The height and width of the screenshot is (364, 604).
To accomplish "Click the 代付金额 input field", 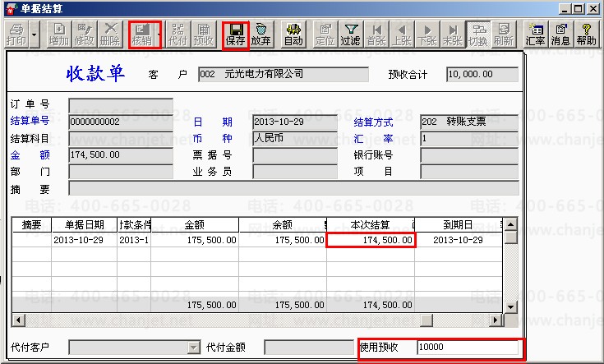I will coord(308,348).
